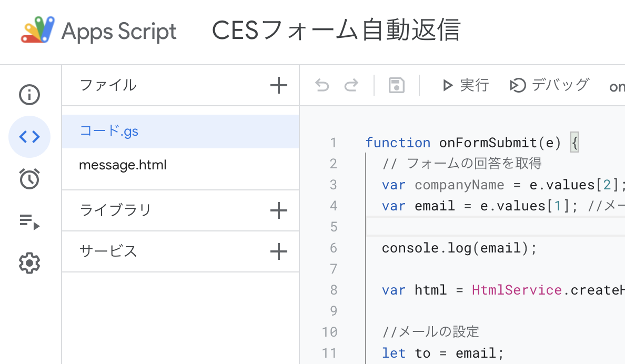Start debugging with デバッグ

[549, 85]
